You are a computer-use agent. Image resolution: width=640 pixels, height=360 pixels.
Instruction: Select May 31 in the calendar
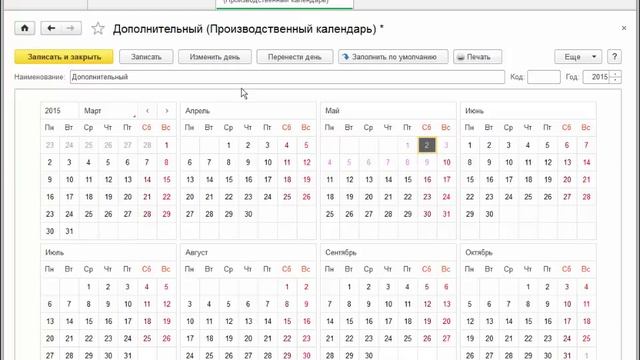click(446, 214)
